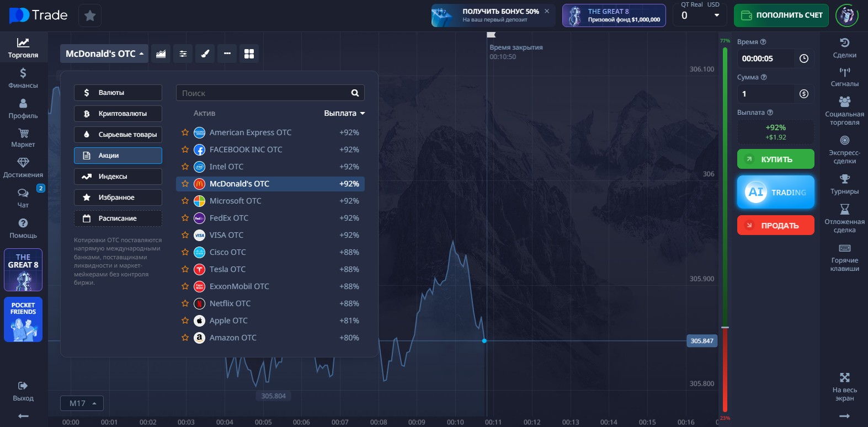Select the drawing brush tool
868x427 pixels.
[205, 54]
